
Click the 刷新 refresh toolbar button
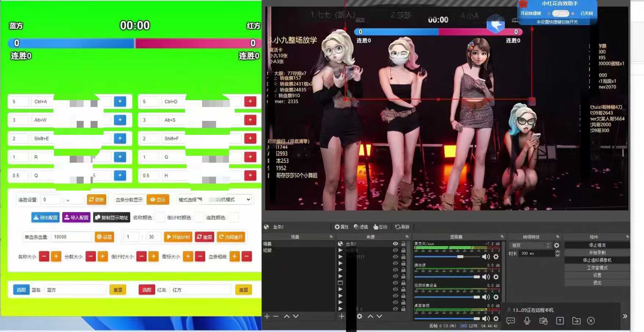point(402,227)
